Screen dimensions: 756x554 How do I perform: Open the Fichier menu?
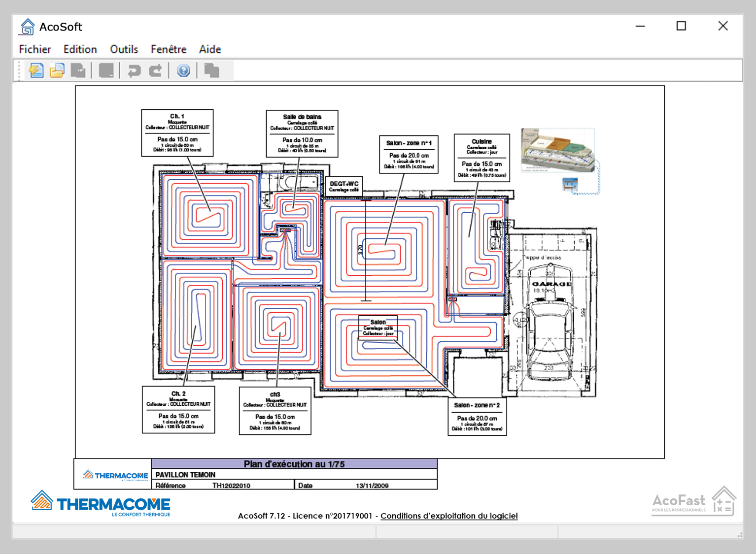(34, 49)
